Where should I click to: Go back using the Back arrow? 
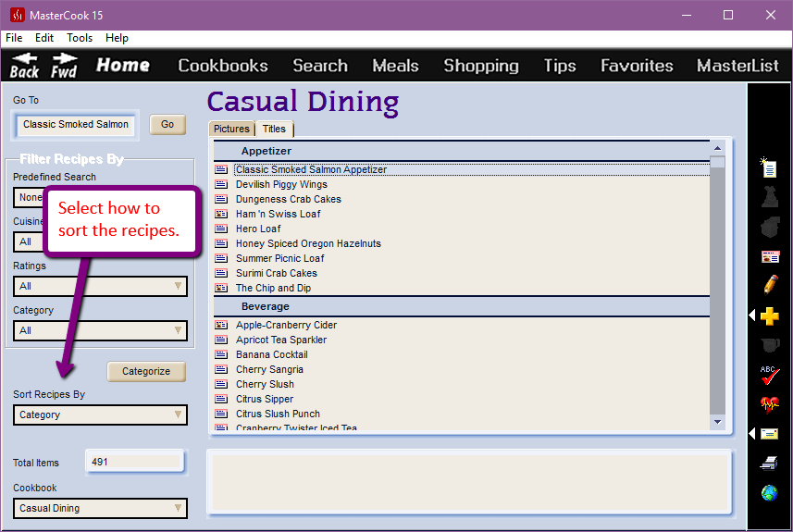point(24,66)
